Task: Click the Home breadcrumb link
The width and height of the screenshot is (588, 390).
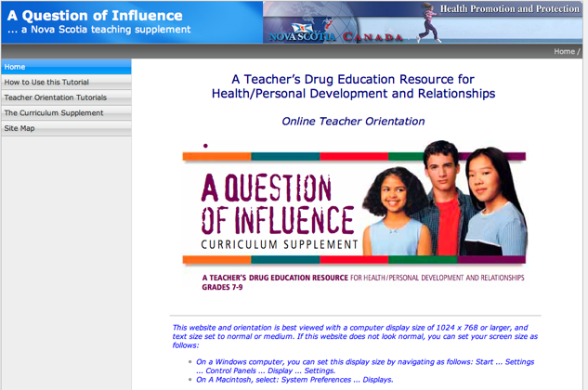Action: [564, 52]
